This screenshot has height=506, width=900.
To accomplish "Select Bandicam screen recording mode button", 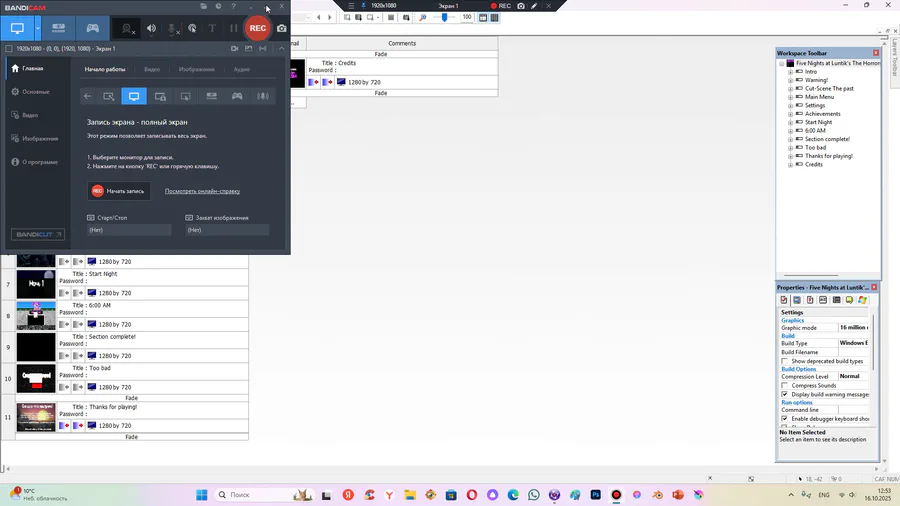I will [x=17, y=28].
